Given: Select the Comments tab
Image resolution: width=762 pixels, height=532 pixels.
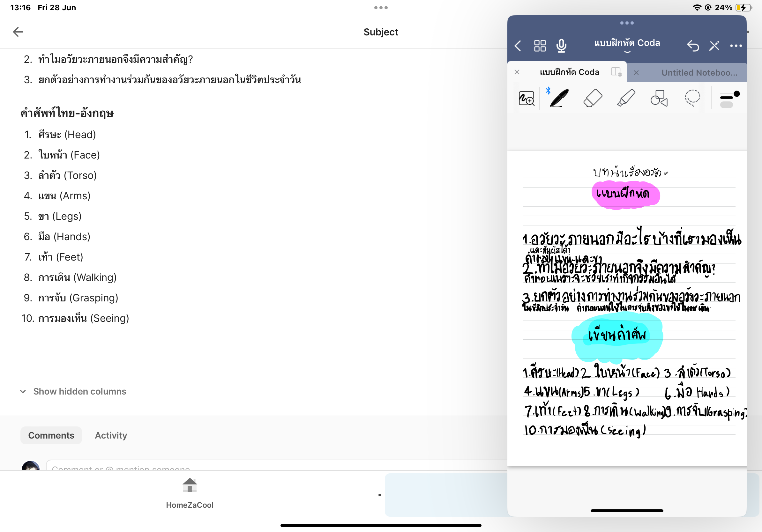Looking at the screenshot, I should pos(51,435).
